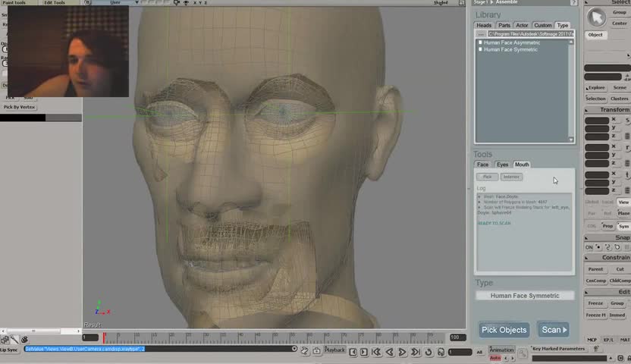Click the paint palette icon at bottom left

pos(24,340)
